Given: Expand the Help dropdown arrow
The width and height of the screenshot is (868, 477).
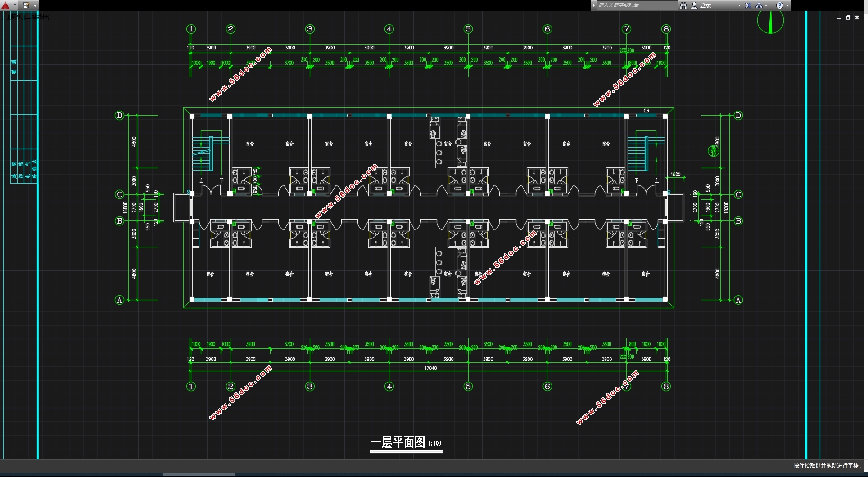Looking at the screenshot, I should point(787,5).
